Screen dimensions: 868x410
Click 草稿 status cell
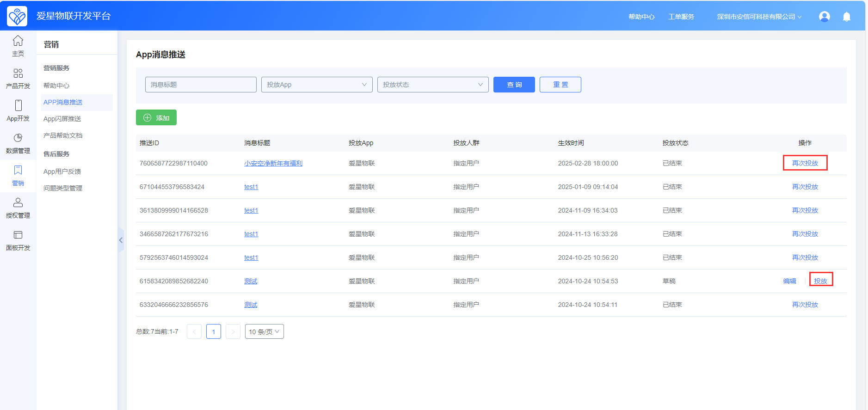click(669, 281)
